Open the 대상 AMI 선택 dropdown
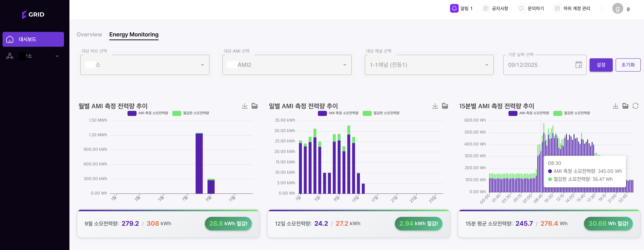This screenshot has width=644, height=250. pyautogui.click(x=287, y=65)
